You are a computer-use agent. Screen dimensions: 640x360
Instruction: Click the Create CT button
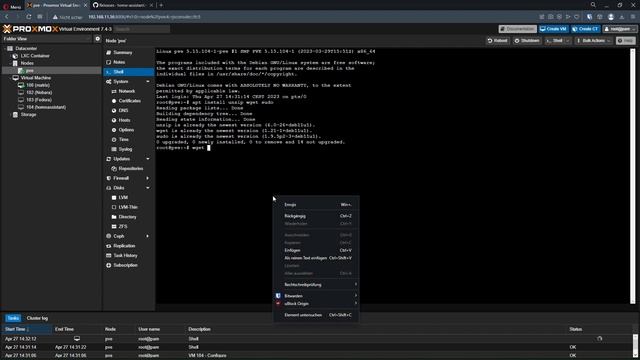[585, 29]
